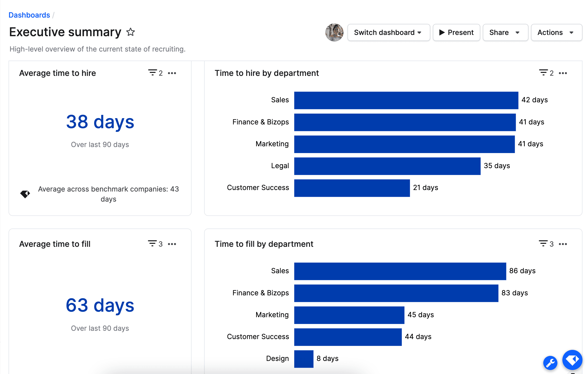
Task: Open the blue diamond benchmark launcher button
Action: click(572, 360)
